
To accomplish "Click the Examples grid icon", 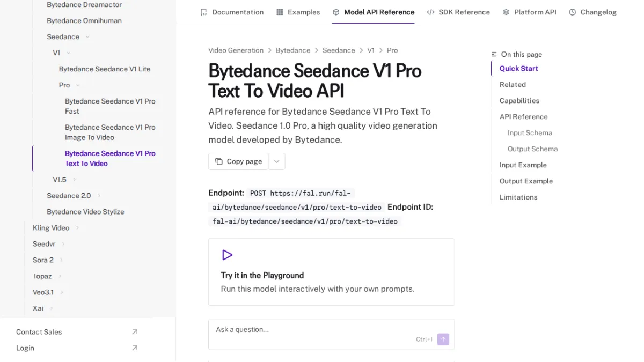I will [x=280, y=12].
